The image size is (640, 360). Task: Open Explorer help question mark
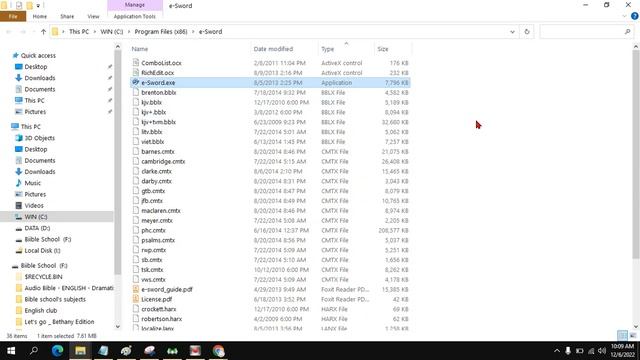coord(635,16)
